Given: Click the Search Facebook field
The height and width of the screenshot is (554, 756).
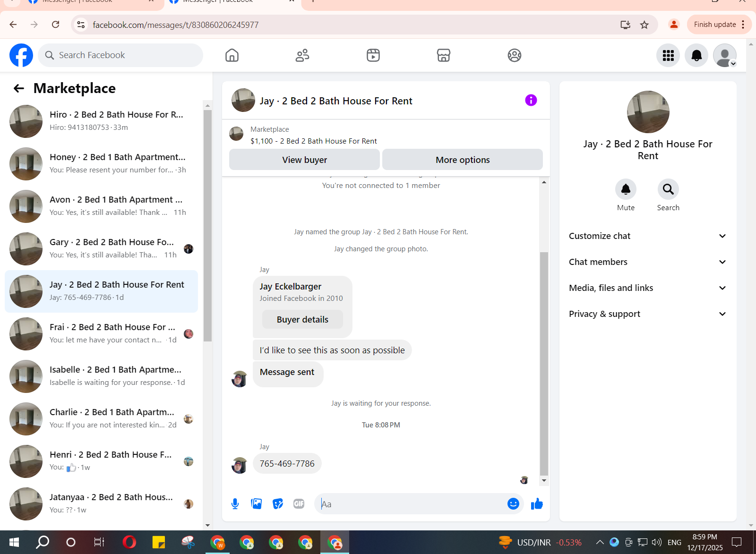Looking at the screenshot, I should tap(120, 55).
